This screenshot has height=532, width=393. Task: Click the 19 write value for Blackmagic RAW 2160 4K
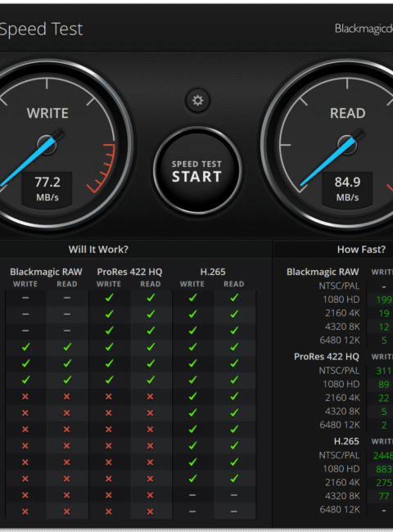pos(384,313)
